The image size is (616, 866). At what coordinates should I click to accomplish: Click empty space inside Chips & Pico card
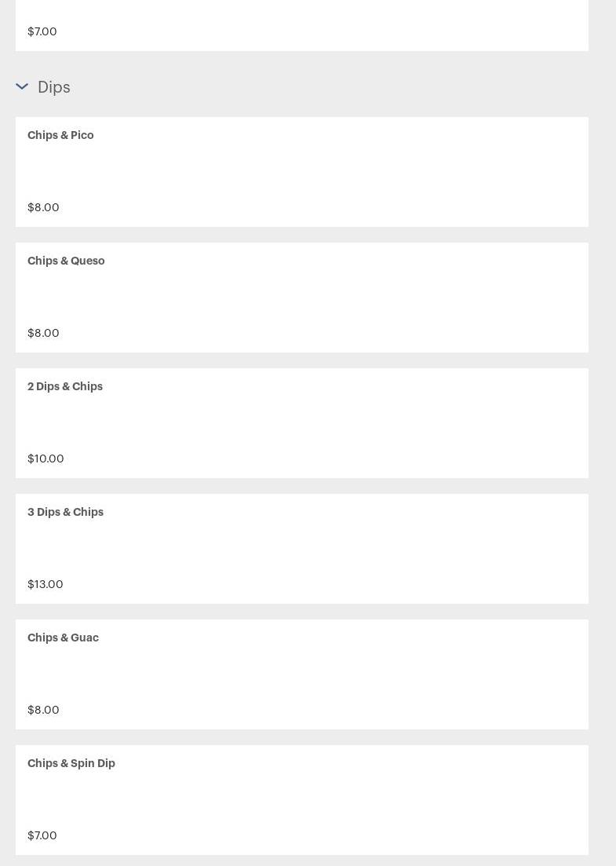(x=353, y=173)
